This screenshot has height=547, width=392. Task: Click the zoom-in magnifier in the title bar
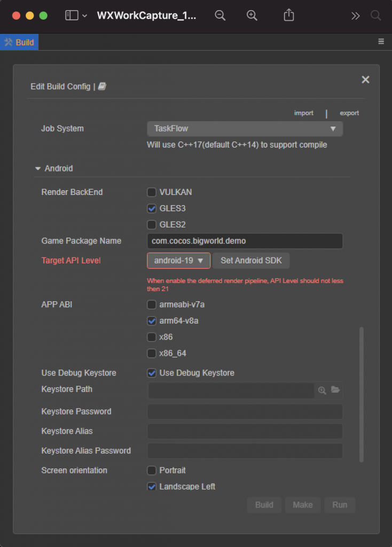pos(252,15)
